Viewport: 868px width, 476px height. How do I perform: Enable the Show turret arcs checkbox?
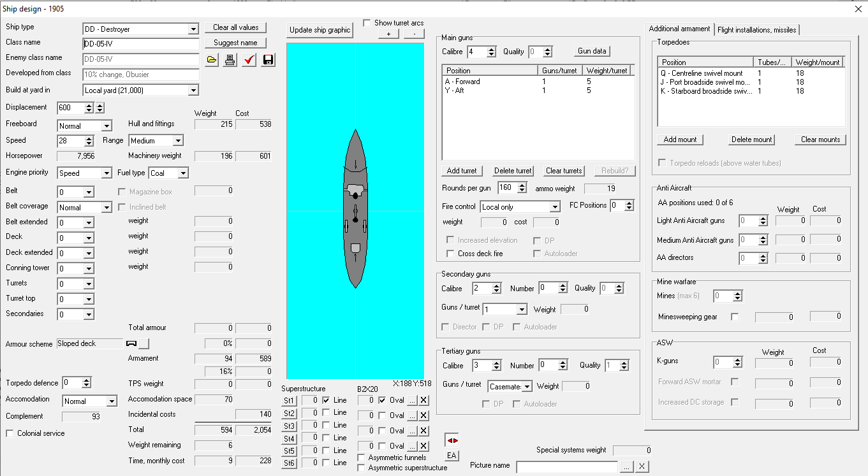pos(367,23)
